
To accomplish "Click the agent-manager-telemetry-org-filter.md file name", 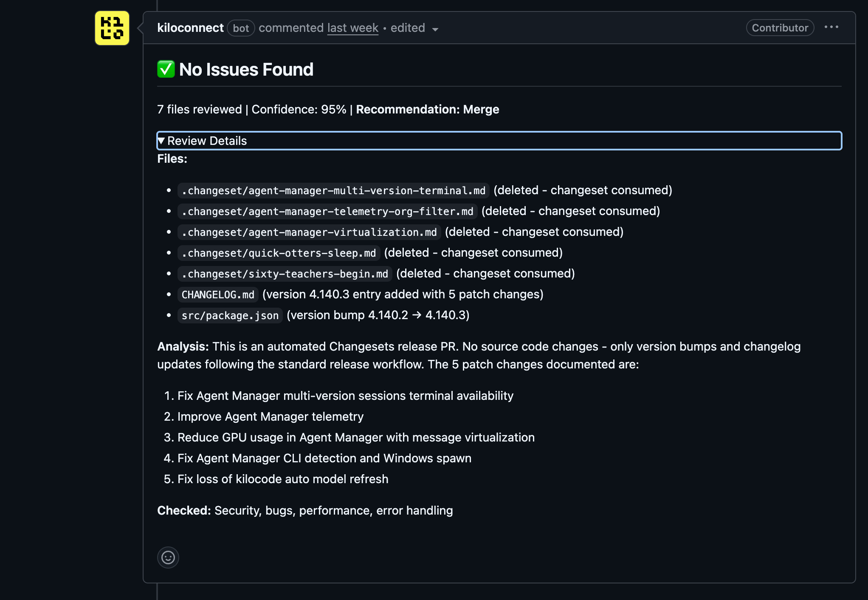I will pyautogui.click(x=327, y=211).
